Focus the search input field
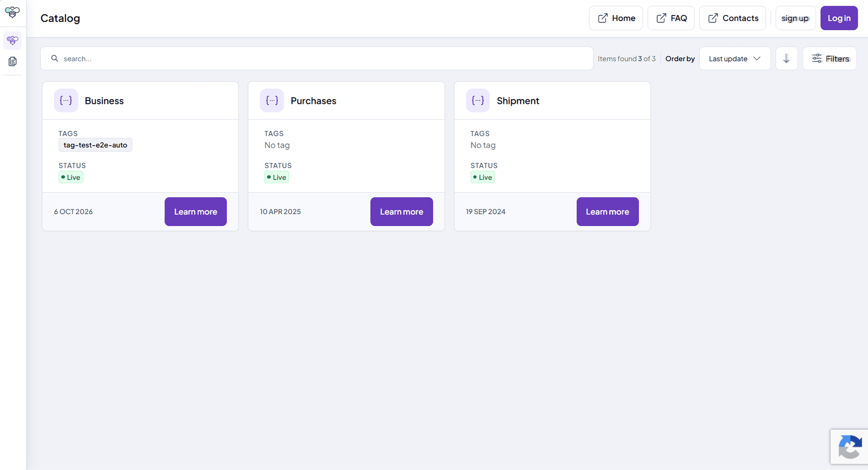This screenshot has width=868, height=470. (317, 58)
